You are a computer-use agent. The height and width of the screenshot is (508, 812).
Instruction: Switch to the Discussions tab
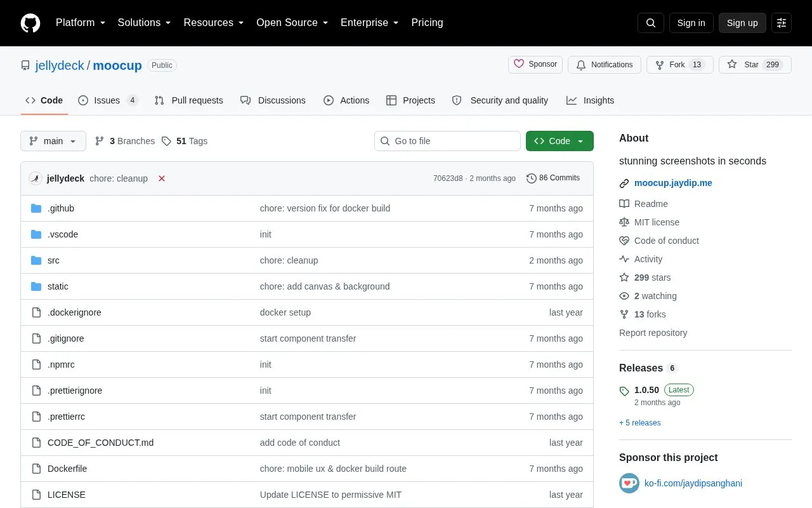[x=273, y=100]
